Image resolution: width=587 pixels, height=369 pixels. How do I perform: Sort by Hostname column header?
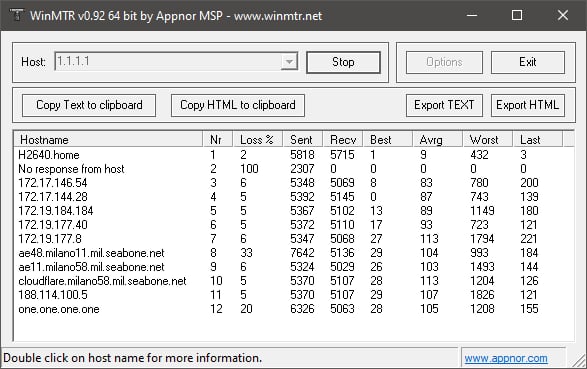pos(108,140)
